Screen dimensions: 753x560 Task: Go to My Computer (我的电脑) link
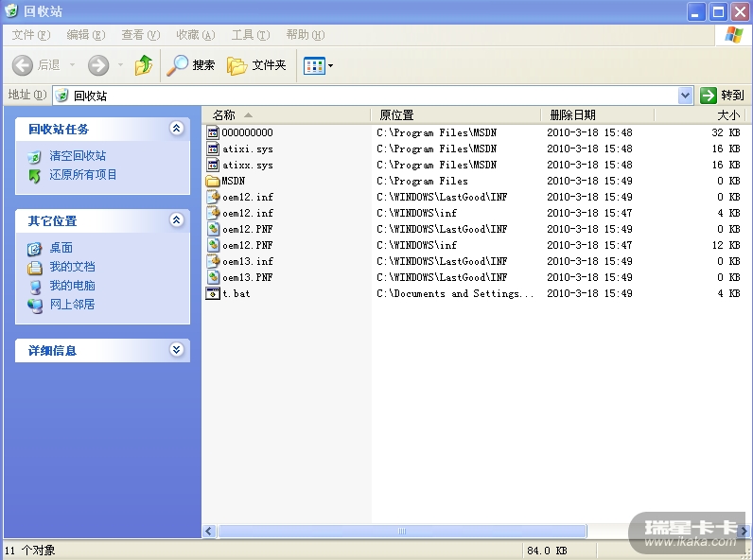click(x=72, y=286)
